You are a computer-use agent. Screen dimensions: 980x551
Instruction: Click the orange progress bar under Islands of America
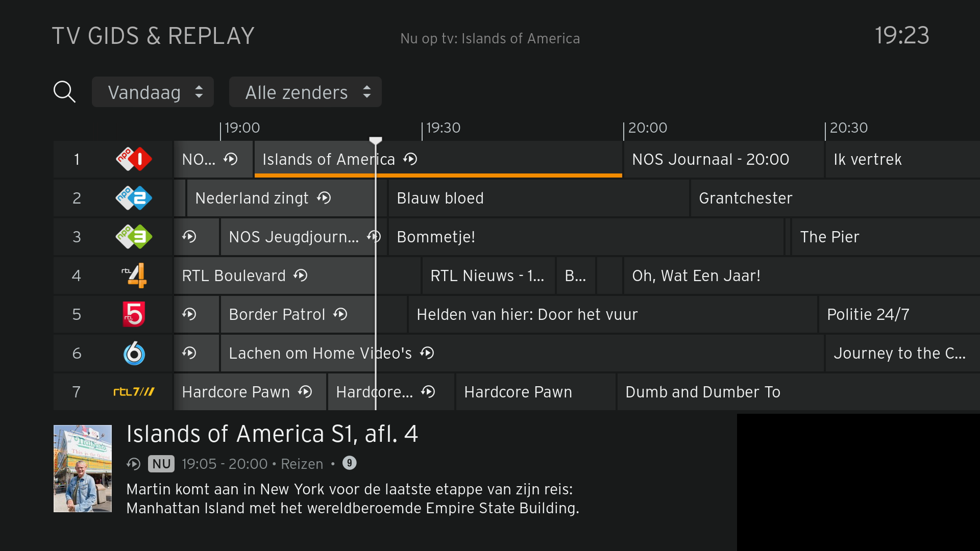438,176
